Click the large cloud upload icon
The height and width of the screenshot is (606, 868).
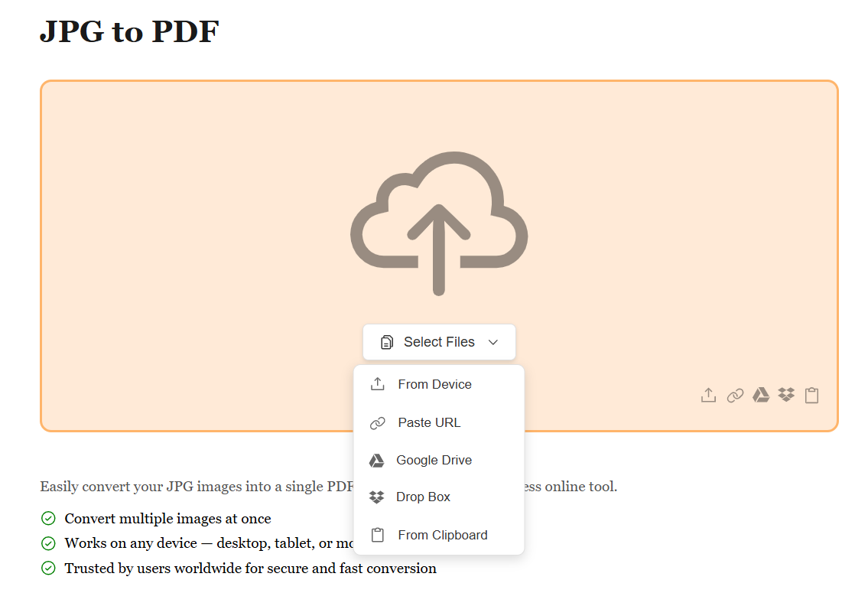[439, 223]
